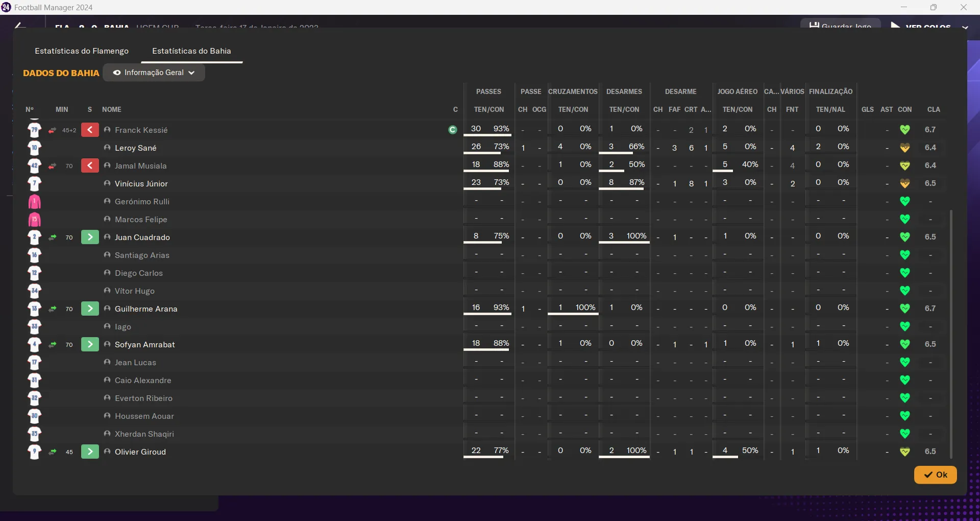The width and height of the screenshot is (980, 521).
Task: Sort by the NOME column header
Action: [x=112, y=109]
